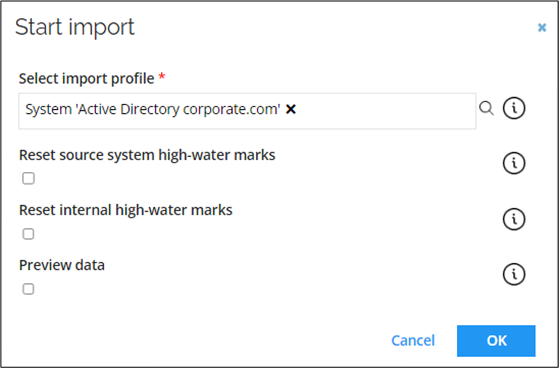Click the Reset source system high-water marks label
This screenshot has height=368, width=559.
[147, 155]
